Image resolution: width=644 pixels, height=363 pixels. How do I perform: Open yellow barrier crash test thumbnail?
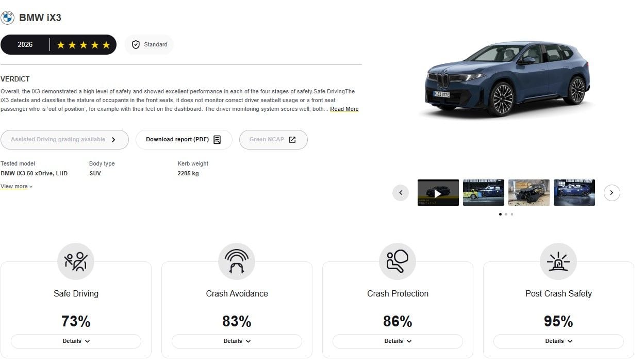(x=483, y=193)
